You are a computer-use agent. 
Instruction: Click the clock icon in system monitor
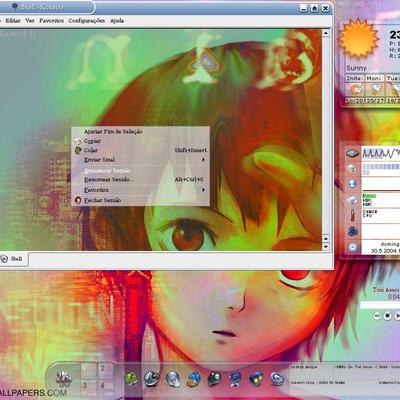(x=353, y=247)
